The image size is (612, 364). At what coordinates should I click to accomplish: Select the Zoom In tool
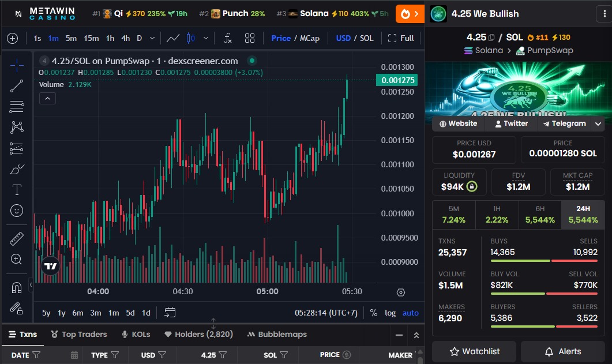point(16,259)
